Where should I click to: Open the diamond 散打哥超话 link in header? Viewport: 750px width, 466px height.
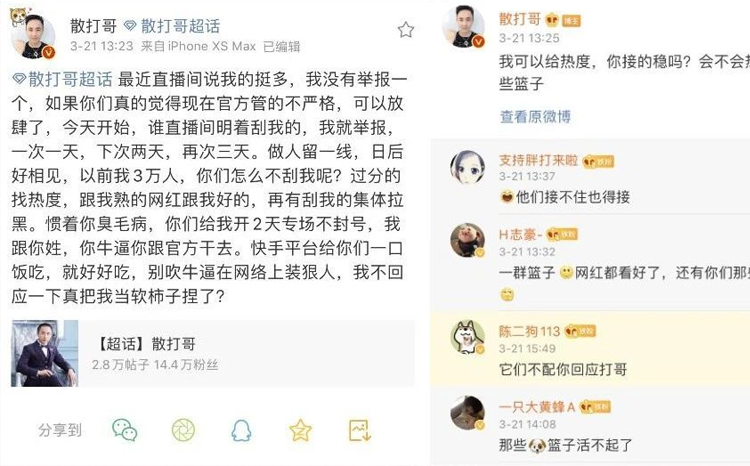coord(172,26)
